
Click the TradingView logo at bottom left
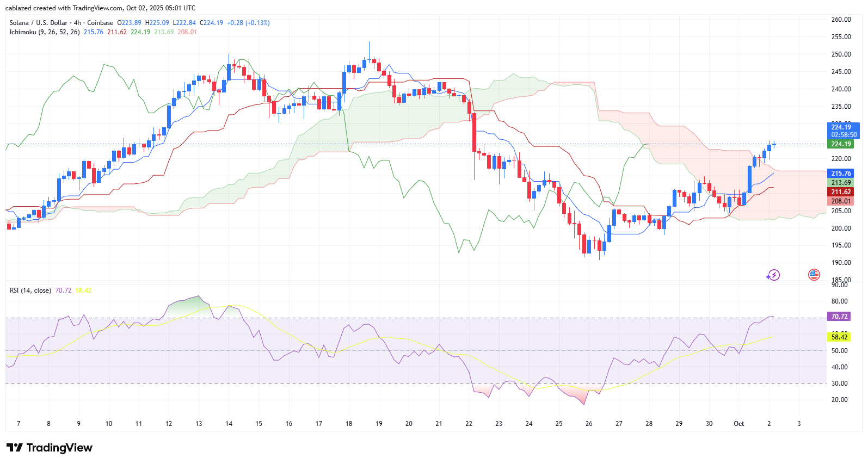pos(50,448)
